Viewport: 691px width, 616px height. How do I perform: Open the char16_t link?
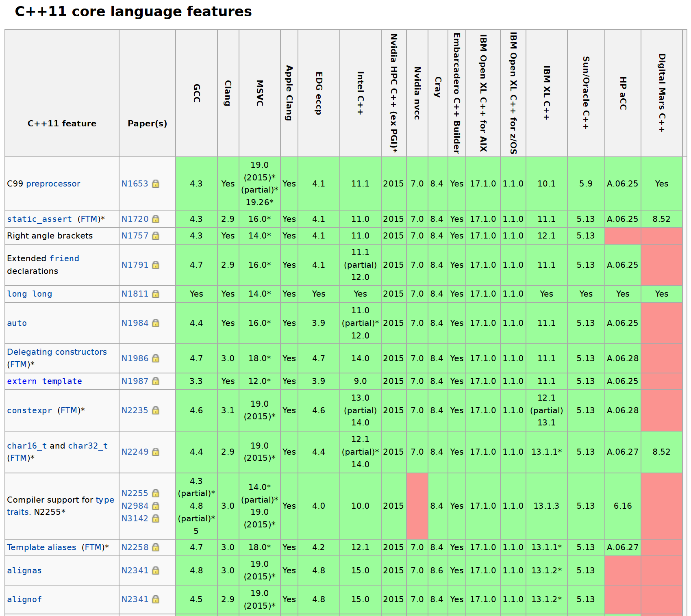[27, 446]
